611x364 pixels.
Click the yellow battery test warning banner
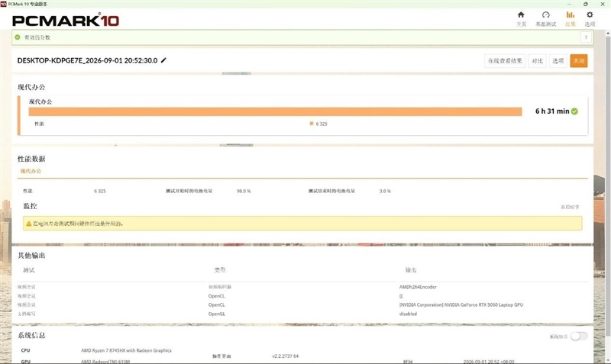(x=302, y=224)
